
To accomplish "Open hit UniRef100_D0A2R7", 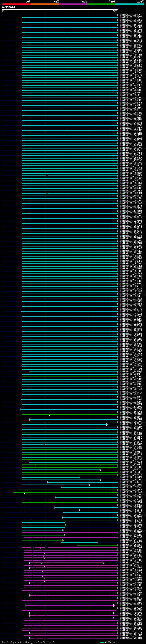I will coord(131,427).
